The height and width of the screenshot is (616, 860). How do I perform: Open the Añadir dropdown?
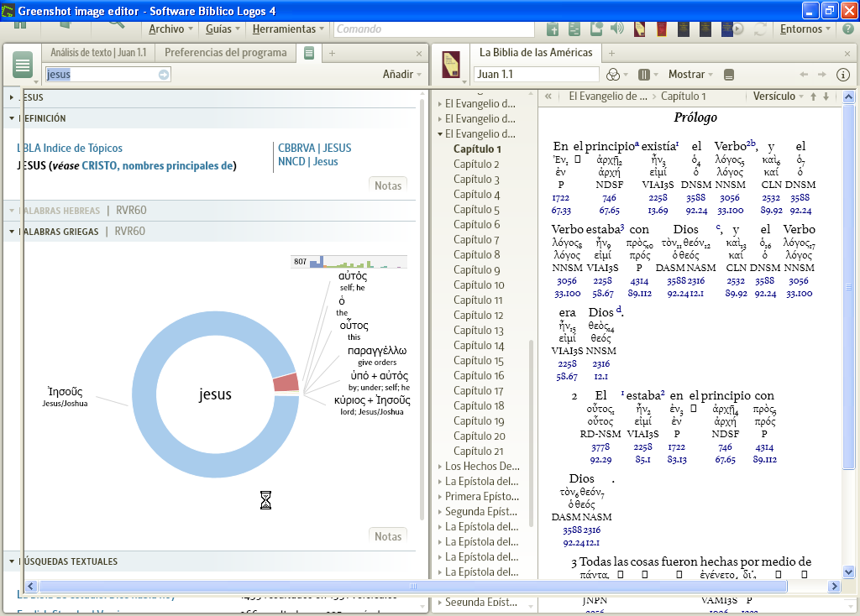402,75
